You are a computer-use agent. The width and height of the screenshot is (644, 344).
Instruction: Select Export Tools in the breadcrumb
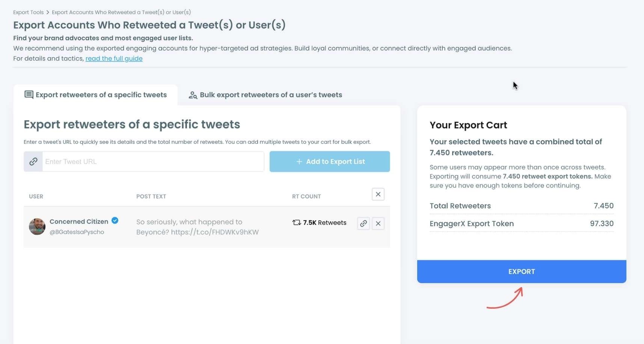coord(28,12)
